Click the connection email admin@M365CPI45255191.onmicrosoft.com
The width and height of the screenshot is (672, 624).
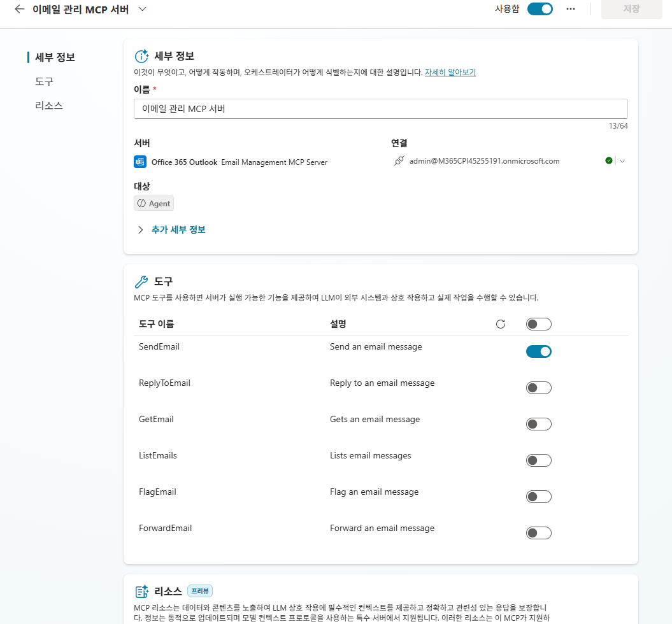click(x=484, y=161)
